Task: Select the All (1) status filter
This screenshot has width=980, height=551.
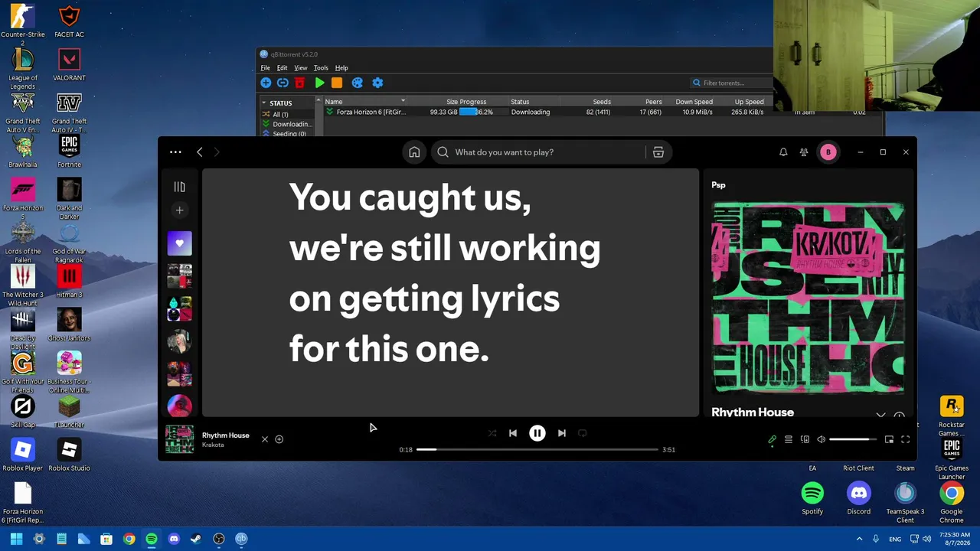Action: tap(280, 114)
